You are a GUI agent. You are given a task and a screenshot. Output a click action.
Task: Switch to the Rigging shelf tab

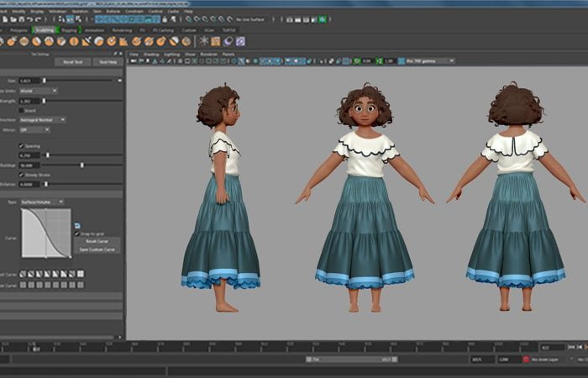[x=69, y=30]
